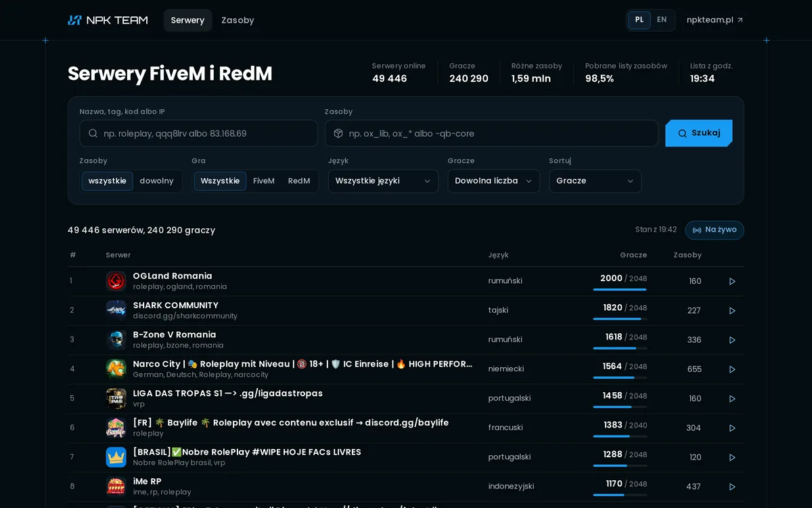Click the NPK TEAM logo icon
The height and width of the screenshot is (508, 812).
(x=74, y=20)
